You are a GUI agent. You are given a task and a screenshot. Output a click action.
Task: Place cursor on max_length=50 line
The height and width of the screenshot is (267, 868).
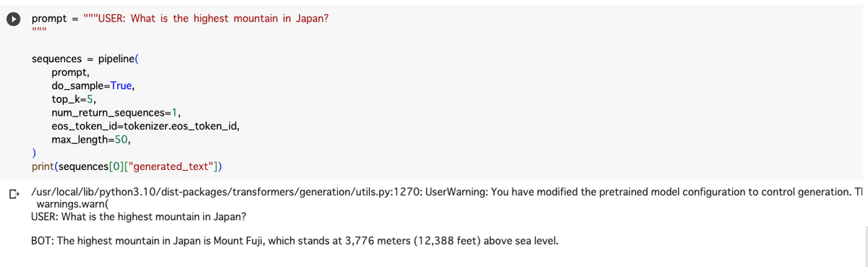pyautogui.click(x=91, y=139)
